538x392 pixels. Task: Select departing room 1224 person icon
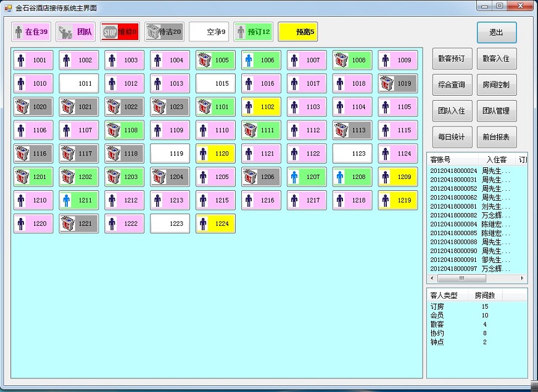click(x=203, y=223)
